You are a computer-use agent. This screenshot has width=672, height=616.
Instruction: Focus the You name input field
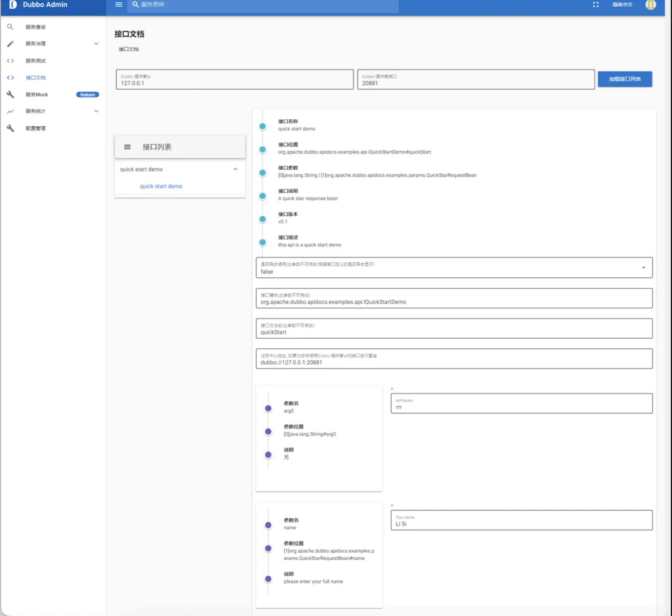click(x=522, y=520)
